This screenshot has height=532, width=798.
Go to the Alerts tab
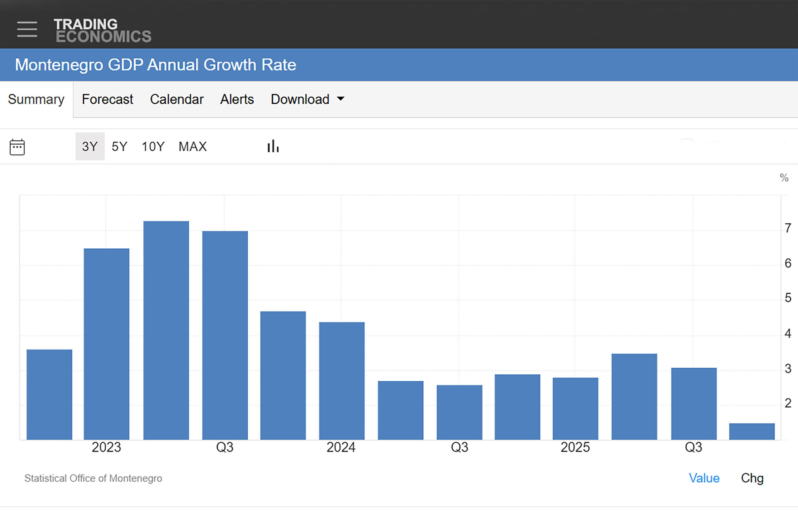237,99
